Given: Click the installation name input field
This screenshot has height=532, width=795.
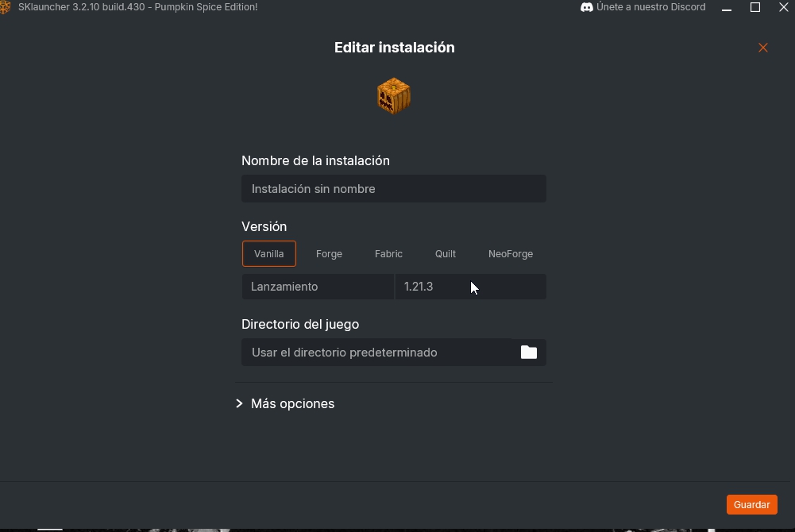Looking at the screenshot, I should [x=394, y=188].
